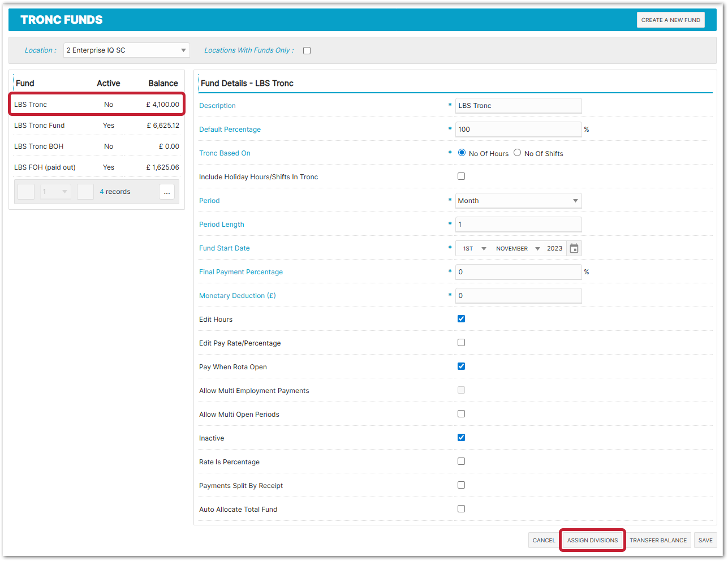Click Create A New Fund button
Image resolution: width=728 pixels, height=561 pixels.
(x=670, y=20)
